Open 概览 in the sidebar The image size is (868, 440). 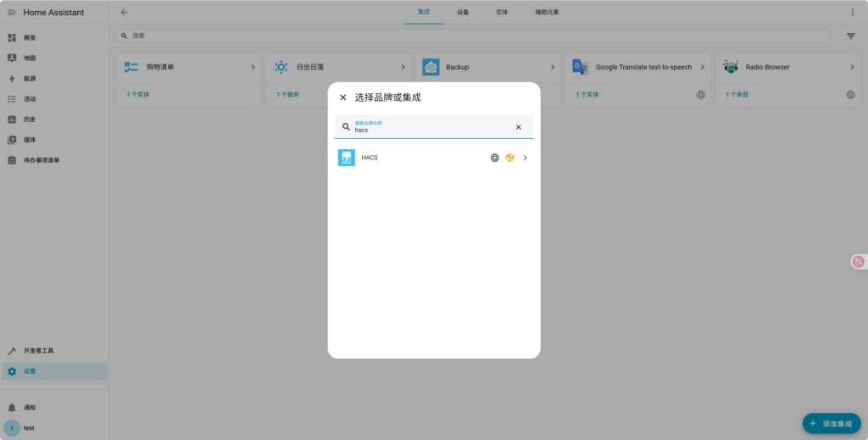(x=30, y=38)
